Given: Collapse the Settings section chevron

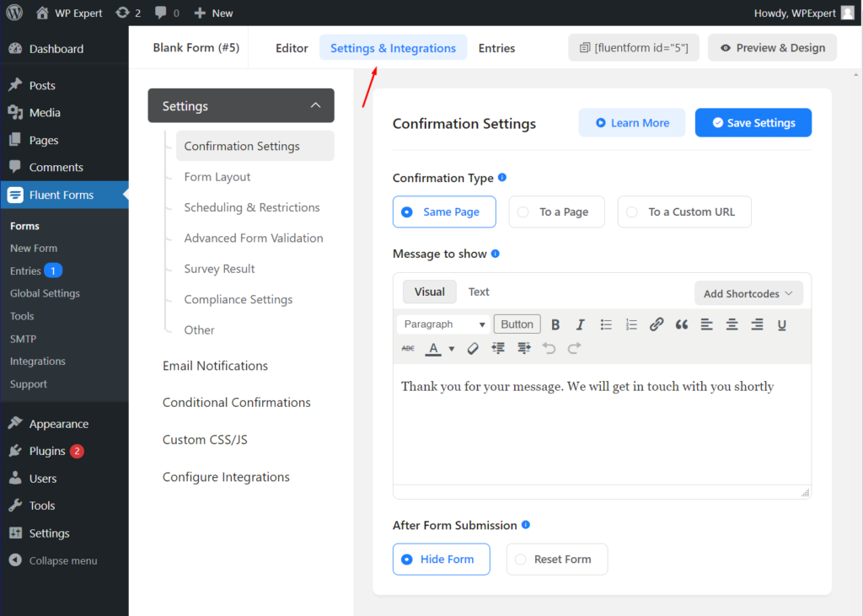Looking at the screenshot, I should point(315,105).
